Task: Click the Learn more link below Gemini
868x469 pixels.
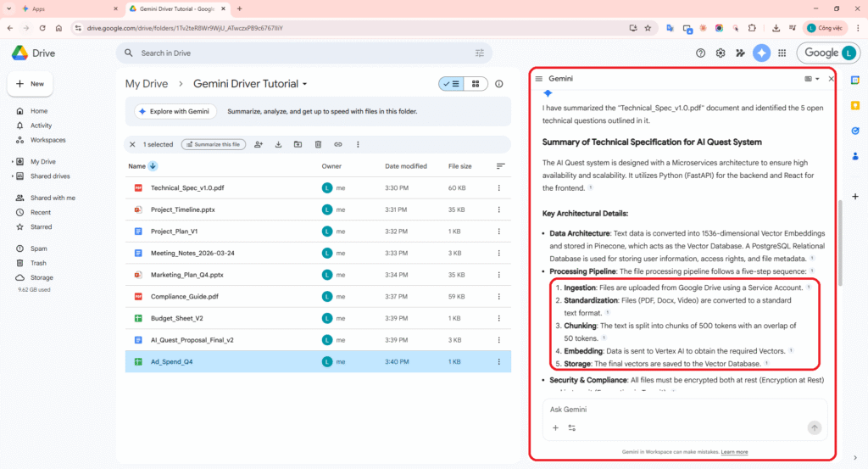Action: 734,452
